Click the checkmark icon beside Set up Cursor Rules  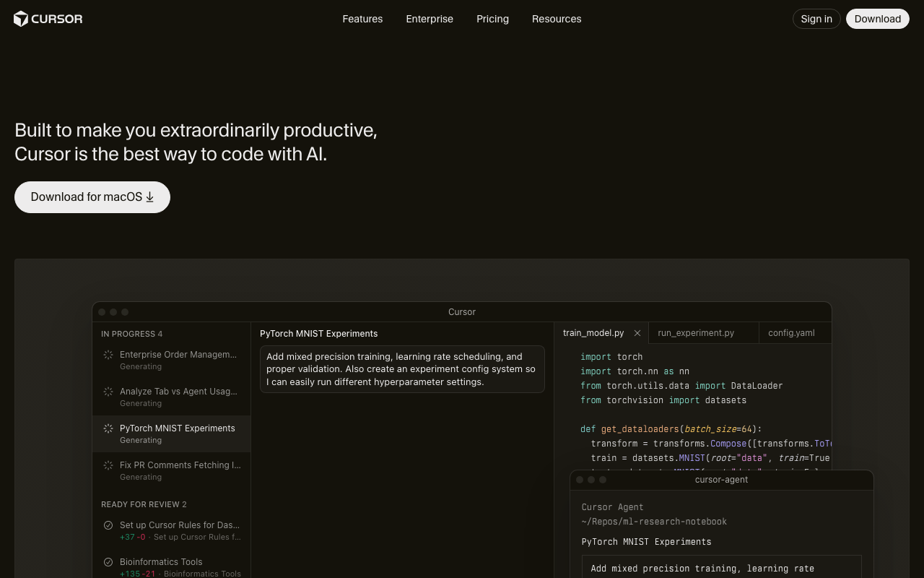tap(108, 525)
